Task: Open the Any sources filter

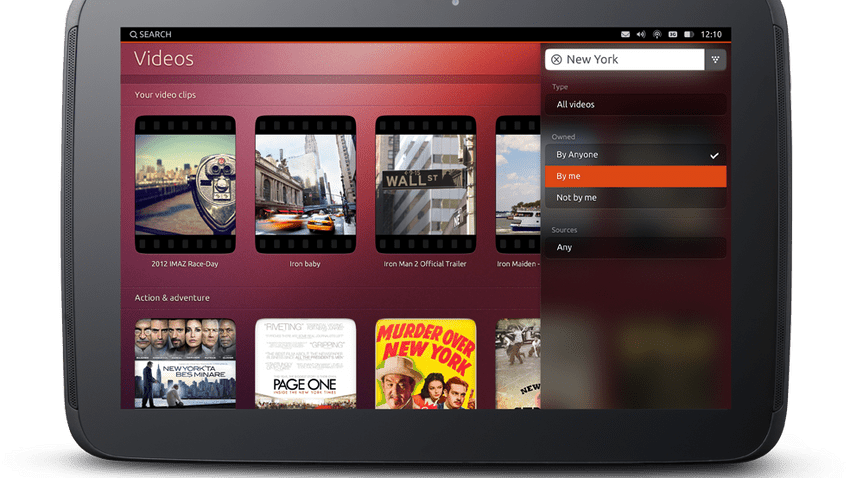Action: (x=635, y=247)
